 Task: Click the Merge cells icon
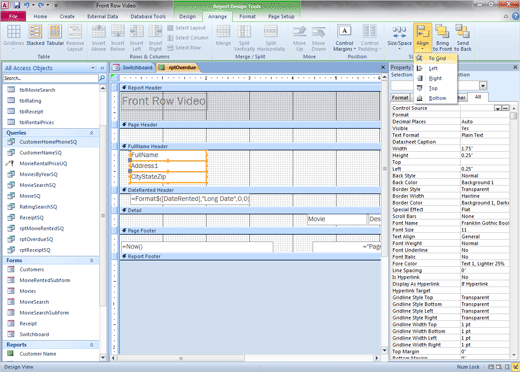tap(223, 35)
